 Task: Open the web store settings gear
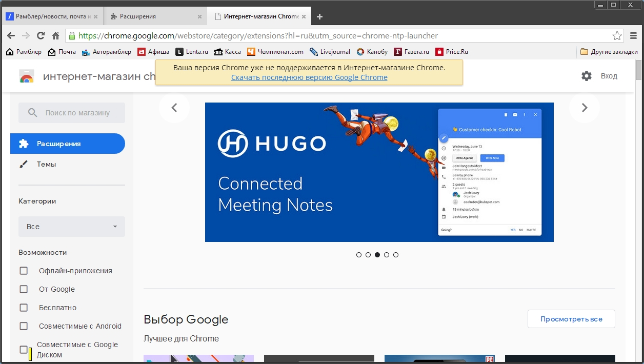[x=587, y=76]
